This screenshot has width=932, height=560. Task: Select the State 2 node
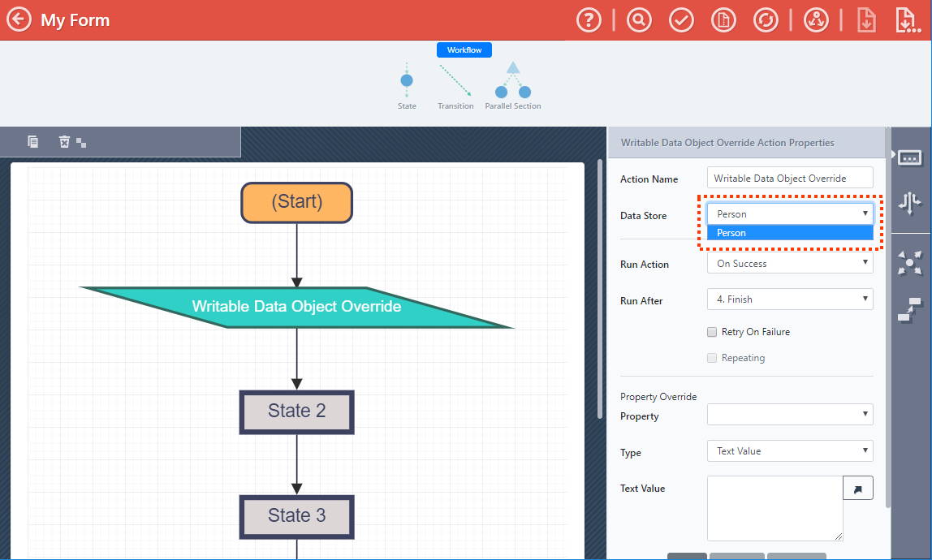[296, 411]
